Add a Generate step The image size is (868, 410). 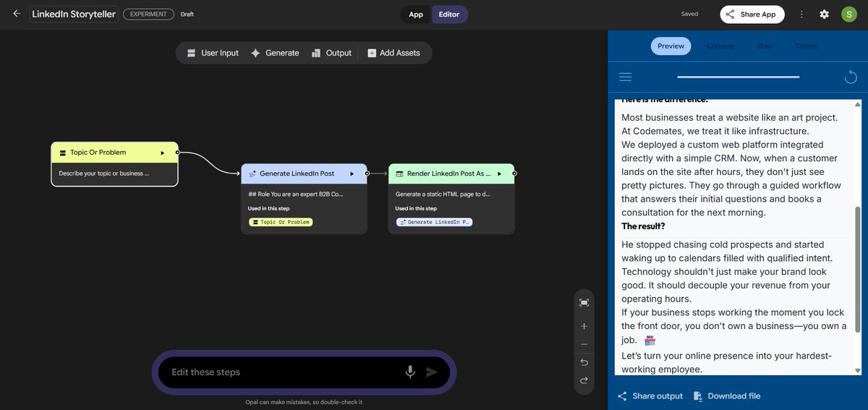275,53
